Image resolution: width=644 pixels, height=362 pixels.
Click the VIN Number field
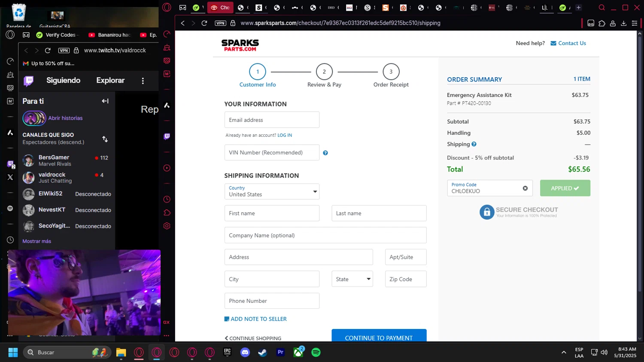(x=272, y=152)
